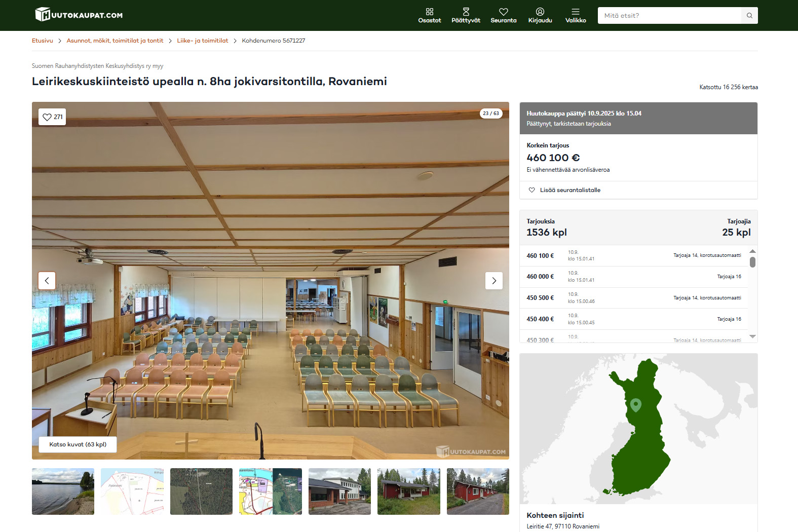Click bid list scrollbar down arrow
This screenshot has width=798, height=532.
pyautogui.click(x=752, y=336)
